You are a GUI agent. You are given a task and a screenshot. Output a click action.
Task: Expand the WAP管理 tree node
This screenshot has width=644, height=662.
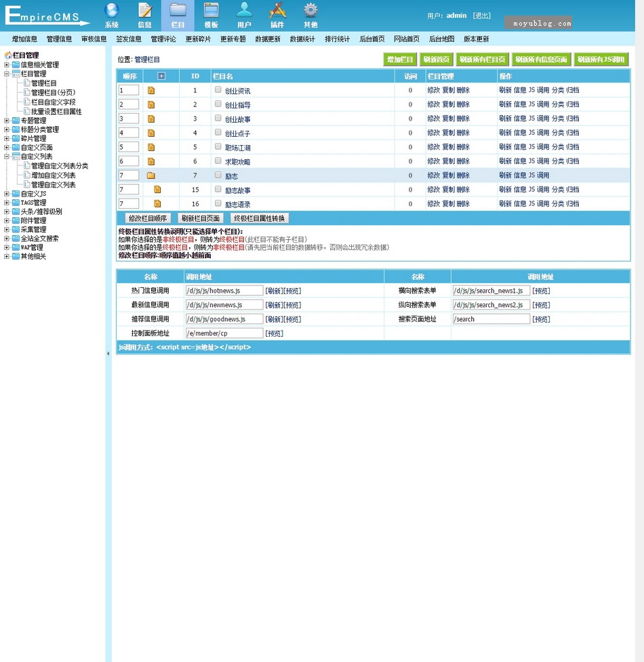click(7, 247)
